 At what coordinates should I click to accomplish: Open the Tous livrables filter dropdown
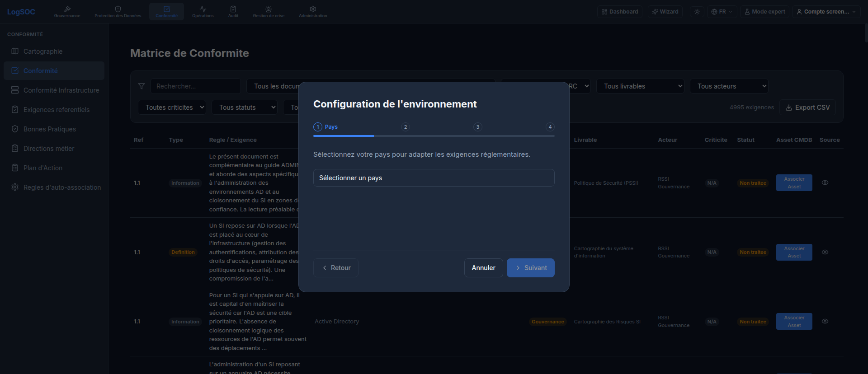pyautogui.click(x=641, y=86)
